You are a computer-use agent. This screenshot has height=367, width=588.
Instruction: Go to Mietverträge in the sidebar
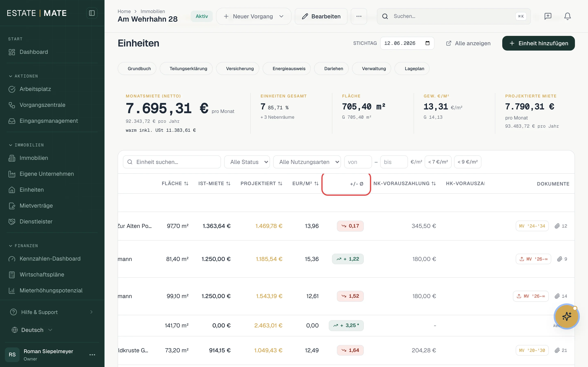[x=36, y=206]
